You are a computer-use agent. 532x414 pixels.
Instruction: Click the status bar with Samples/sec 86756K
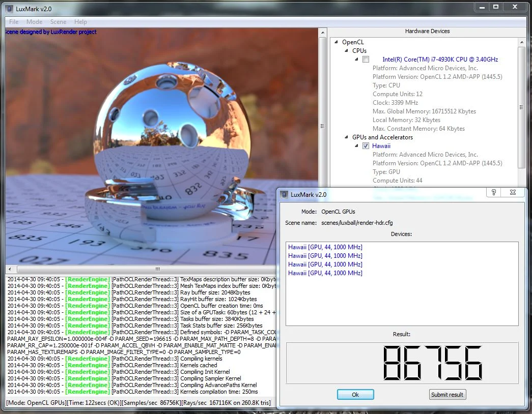coord(139,403)
